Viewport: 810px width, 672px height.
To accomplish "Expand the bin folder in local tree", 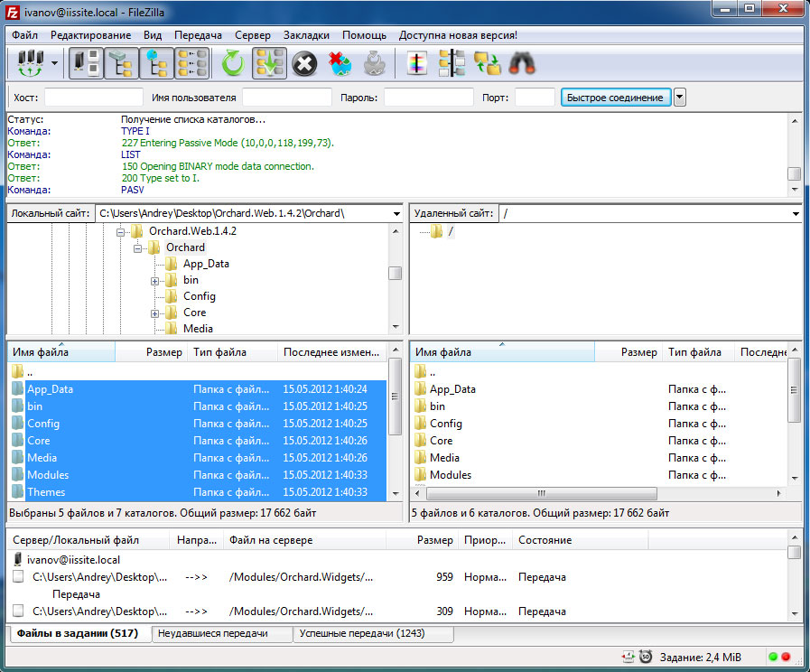I will (x=154, y=280).
